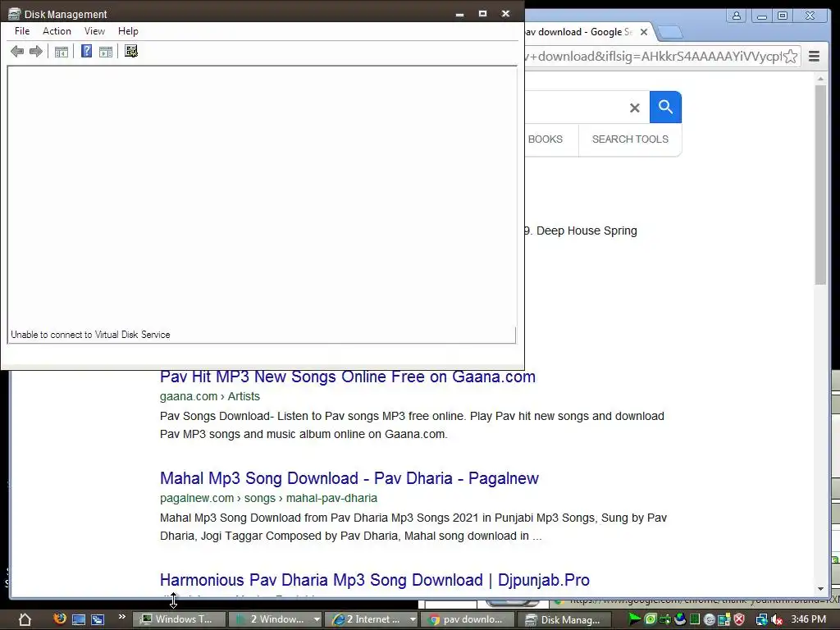Screen dimensions: 840x630
Task: Expand quick launch overflow chevron
Action: 122,617
